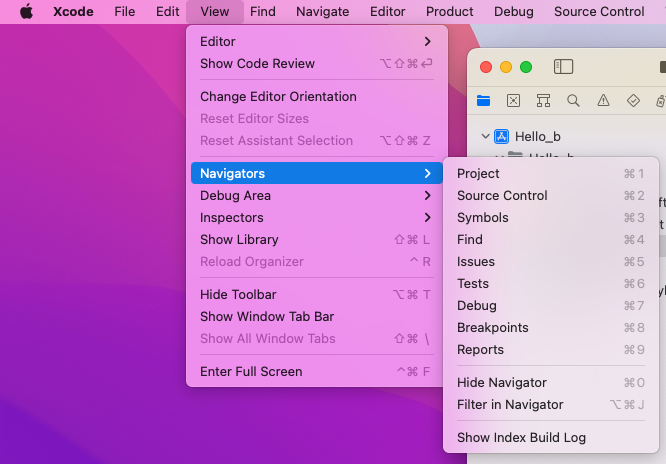Select the Test navigator diamond icon
This screenshot has height=464, width=666.
[x=633, y=101]
